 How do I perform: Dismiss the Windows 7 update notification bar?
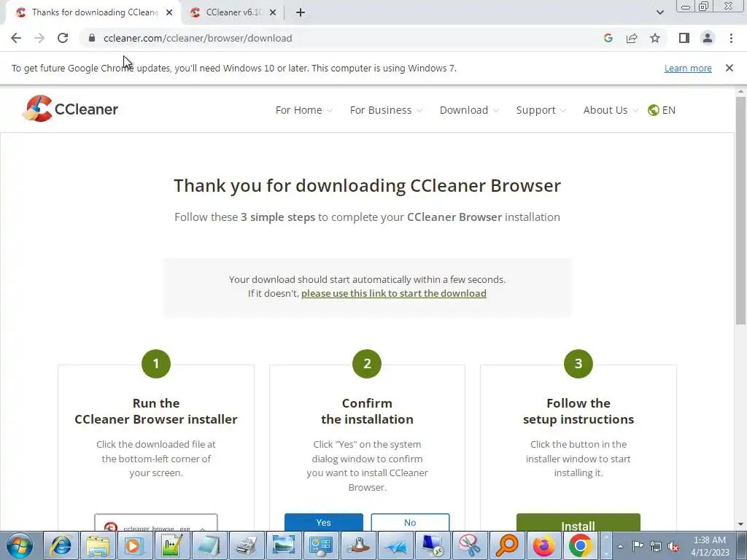729,68
